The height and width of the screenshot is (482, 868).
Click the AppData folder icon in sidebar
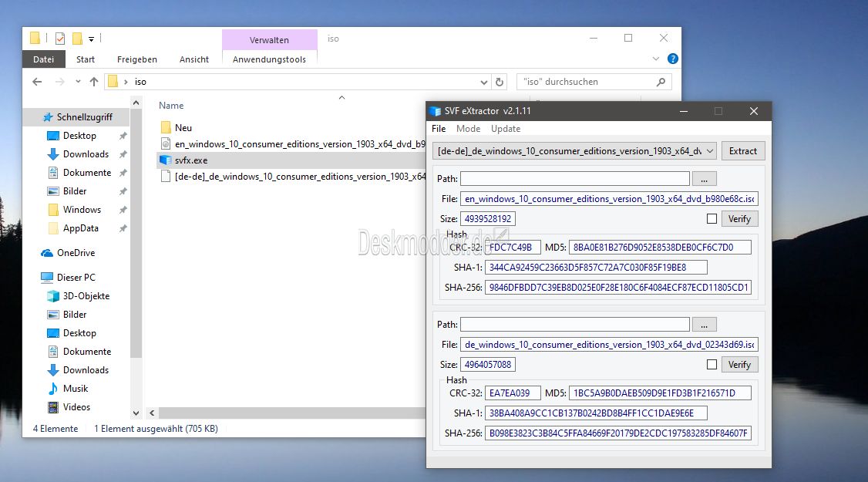click(53, 228)
